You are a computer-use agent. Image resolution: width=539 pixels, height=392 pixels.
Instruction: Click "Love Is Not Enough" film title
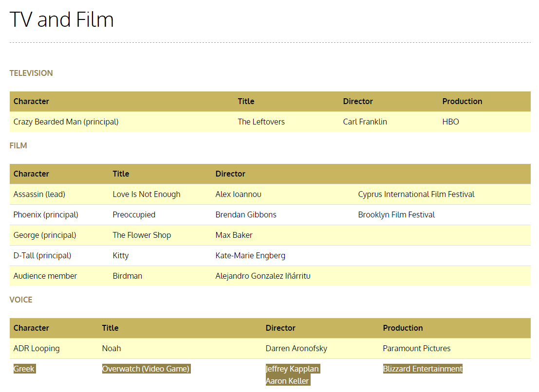(147, 194)
